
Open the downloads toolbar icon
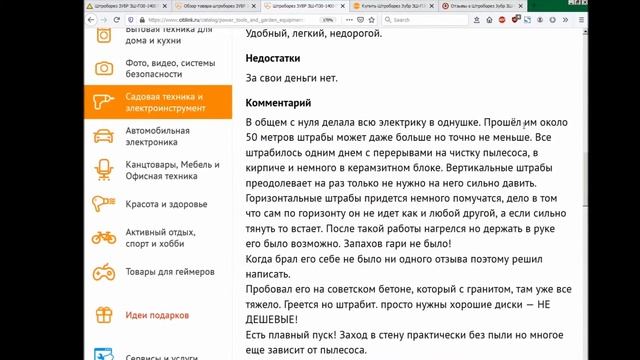tap(476, 20)
